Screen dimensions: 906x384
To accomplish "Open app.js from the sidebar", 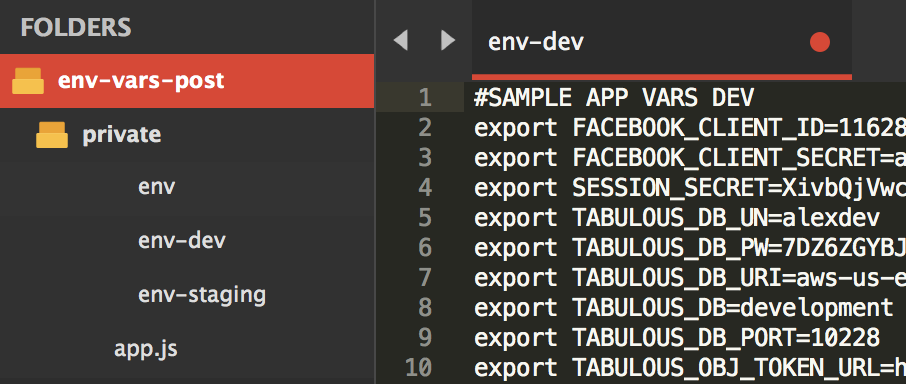I will [146, 349].
